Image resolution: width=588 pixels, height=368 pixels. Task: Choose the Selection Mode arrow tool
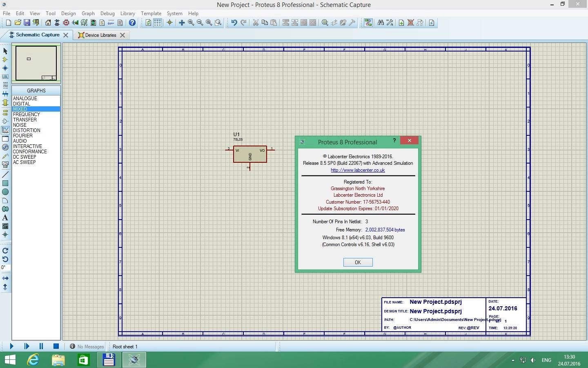pyautogui.click(x=5, y=51)
